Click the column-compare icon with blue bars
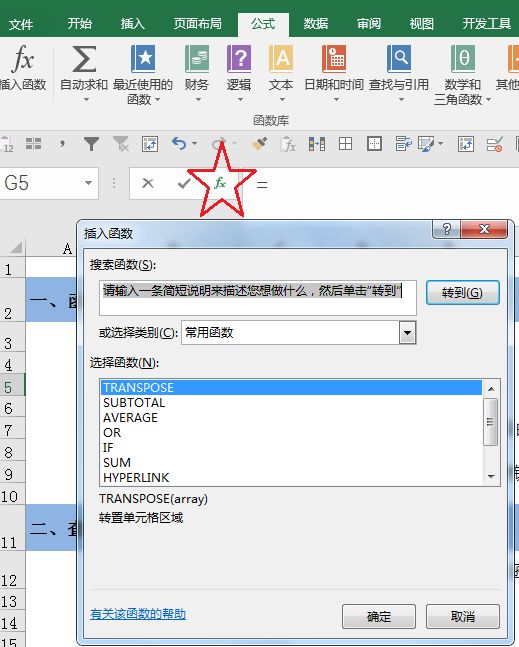The height and width of the screenshot is (647, 519). tap(317, 144)
